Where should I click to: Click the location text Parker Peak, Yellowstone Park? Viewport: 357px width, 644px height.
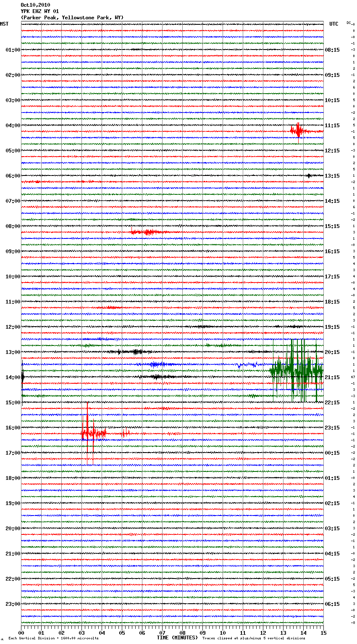point(71,18)
